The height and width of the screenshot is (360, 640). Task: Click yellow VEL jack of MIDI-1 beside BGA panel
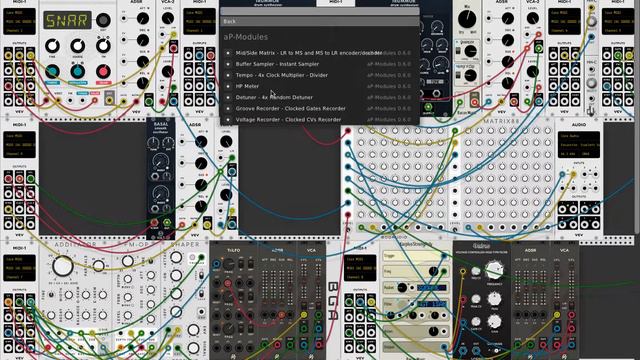pos(371,302)
